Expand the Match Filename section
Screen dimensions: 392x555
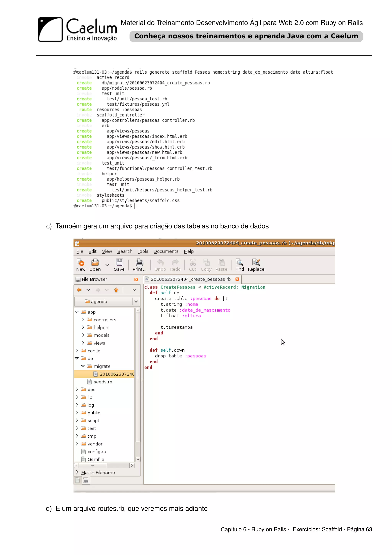coord(77,472)
